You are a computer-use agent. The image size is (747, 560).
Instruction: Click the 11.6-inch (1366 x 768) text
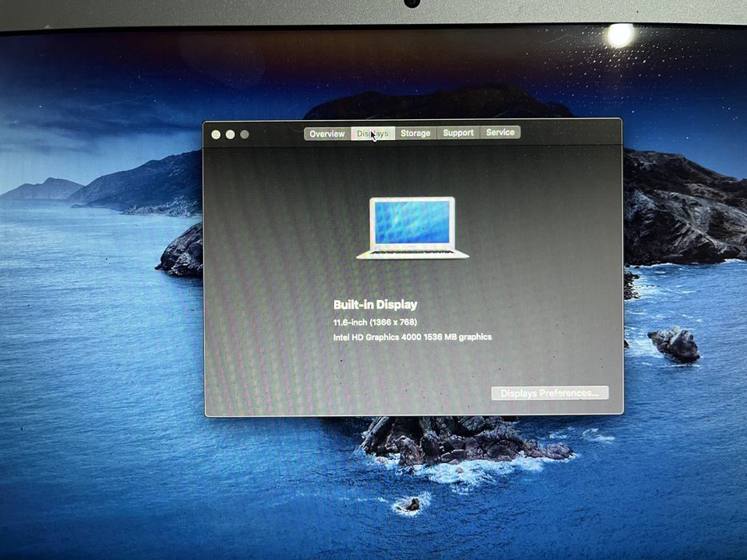pos(375,322)
